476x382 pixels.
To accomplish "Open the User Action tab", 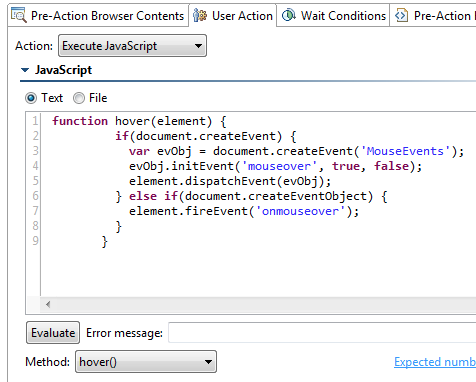I will click(x=233, y=15).
